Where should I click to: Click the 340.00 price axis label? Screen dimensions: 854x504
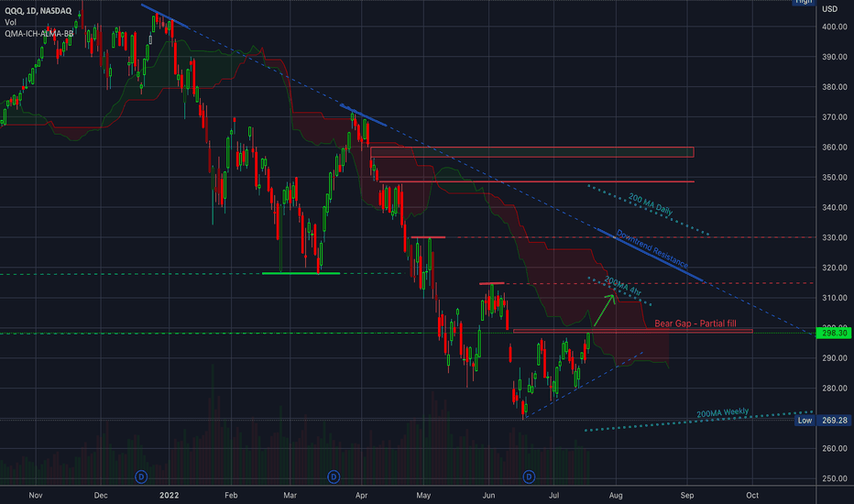click(835, 208)
